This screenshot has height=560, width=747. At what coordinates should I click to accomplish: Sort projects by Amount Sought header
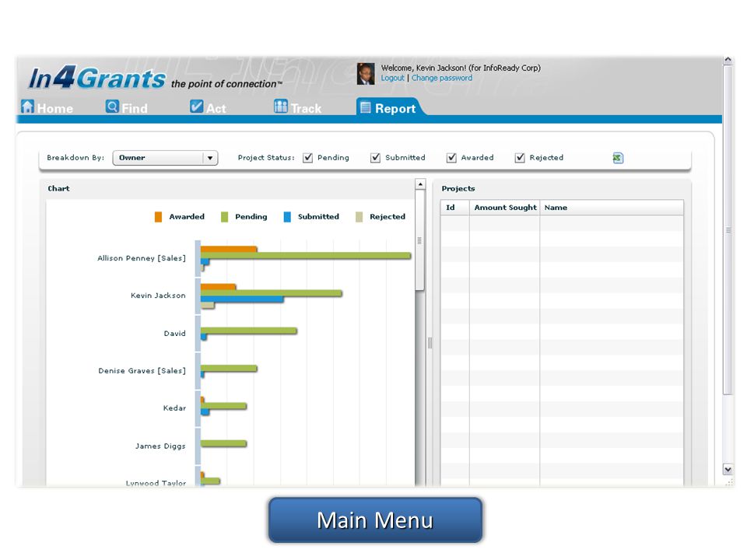(504, 208)
